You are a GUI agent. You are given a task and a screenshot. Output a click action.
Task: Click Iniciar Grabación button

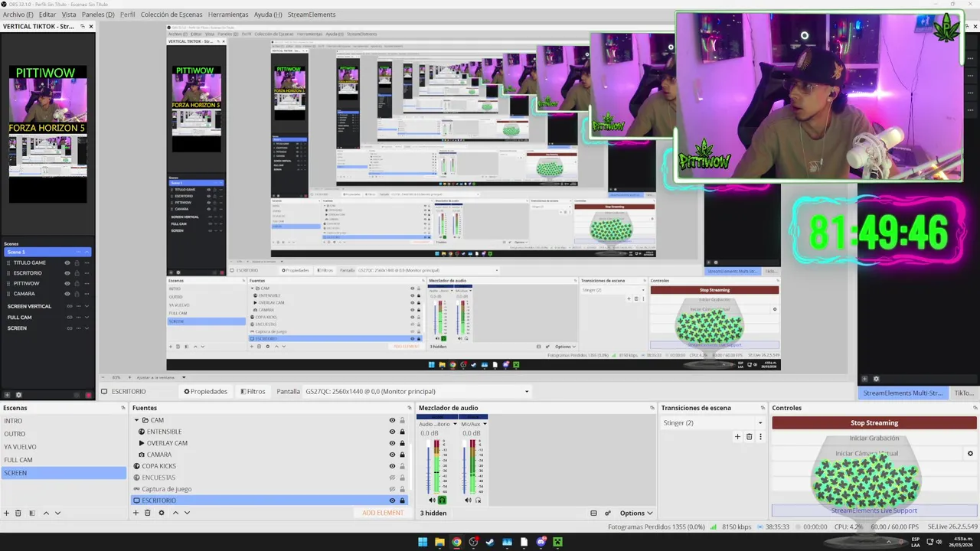coord(874,439)
